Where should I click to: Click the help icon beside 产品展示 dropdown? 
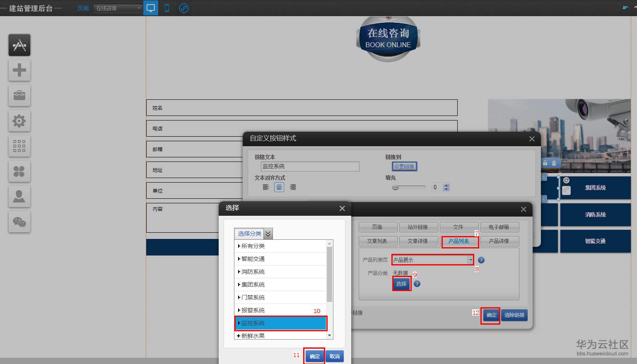(481, 260)
